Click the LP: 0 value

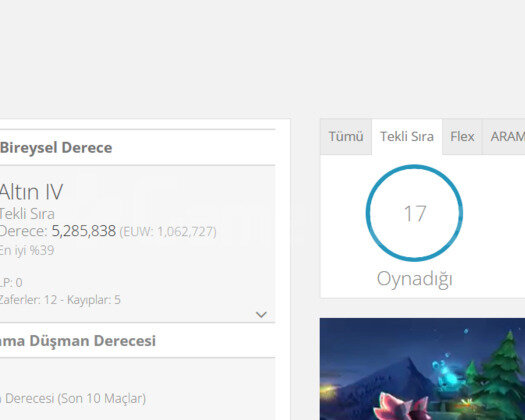tap(11, 283)
